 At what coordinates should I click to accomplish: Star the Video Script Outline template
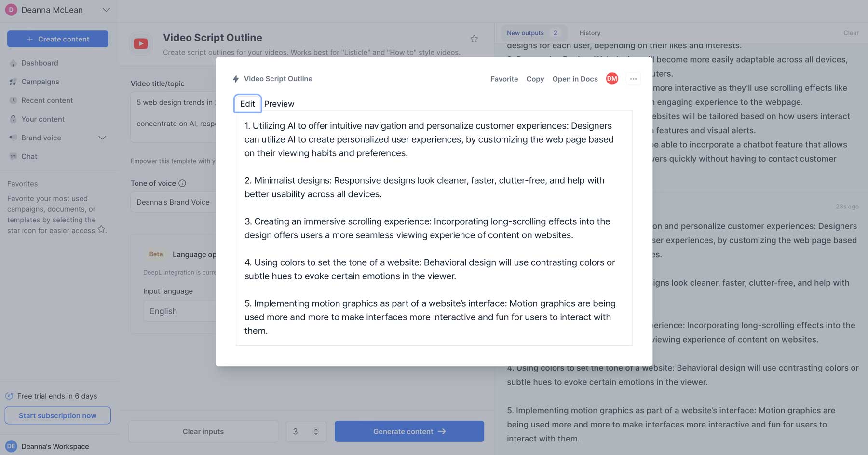474,39
